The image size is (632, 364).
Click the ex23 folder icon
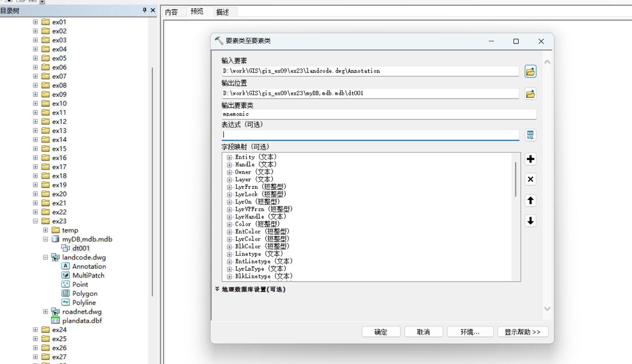(46, 221)
